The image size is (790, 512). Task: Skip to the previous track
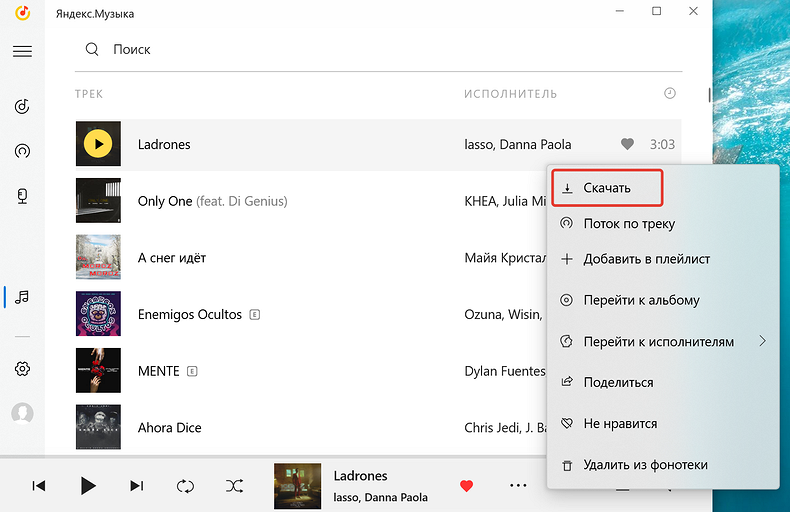[x=39, y=486]
